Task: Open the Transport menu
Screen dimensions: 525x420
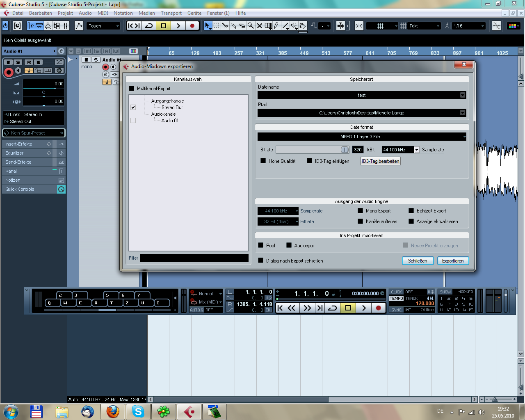Action: click(x=171, y=13)
